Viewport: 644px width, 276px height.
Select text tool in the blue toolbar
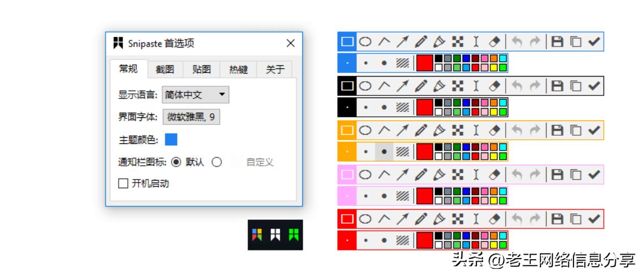coord(476,42)
